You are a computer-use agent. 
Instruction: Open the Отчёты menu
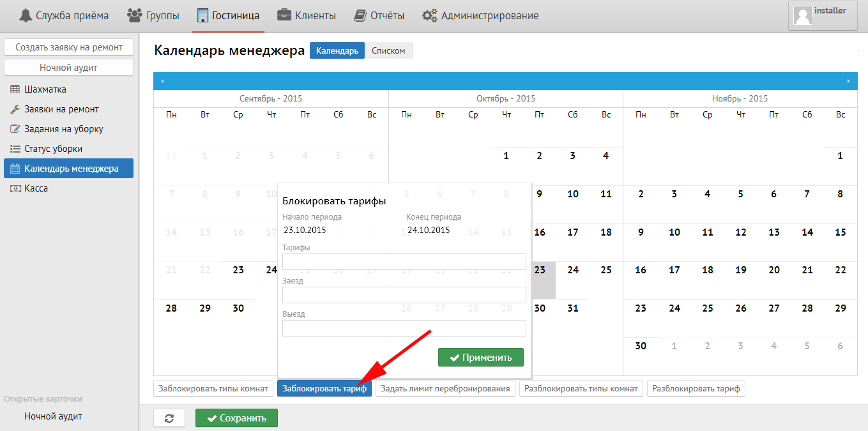(379, 15)
